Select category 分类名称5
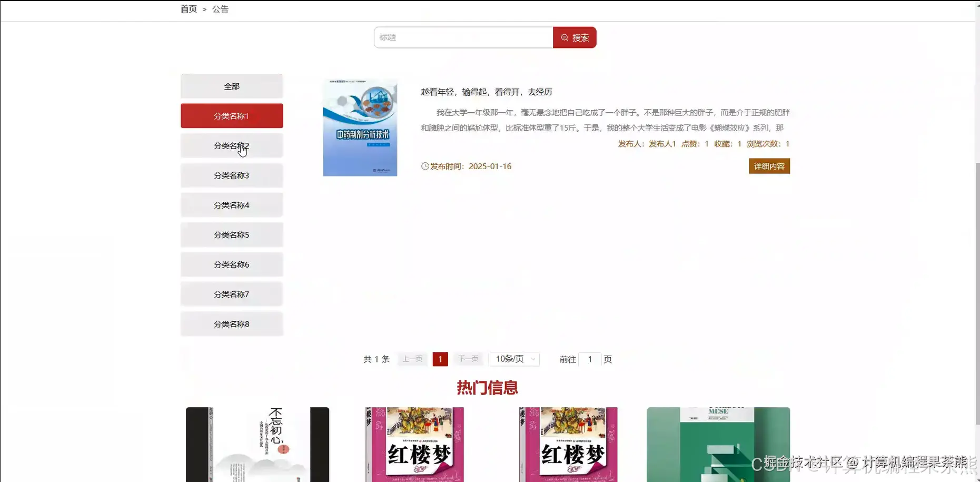Image resolution: width=980 pixels, height=482 pixels. click(231, 234)
